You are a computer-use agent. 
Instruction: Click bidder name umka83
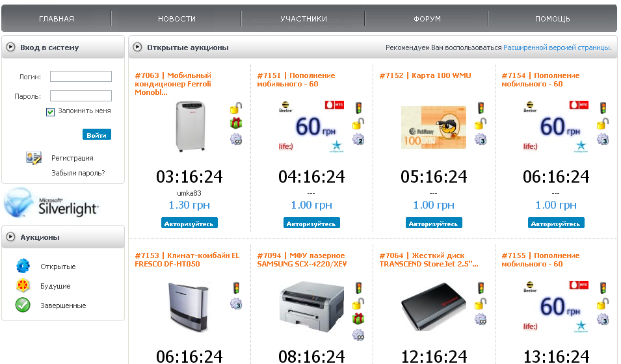coord(189,193)
